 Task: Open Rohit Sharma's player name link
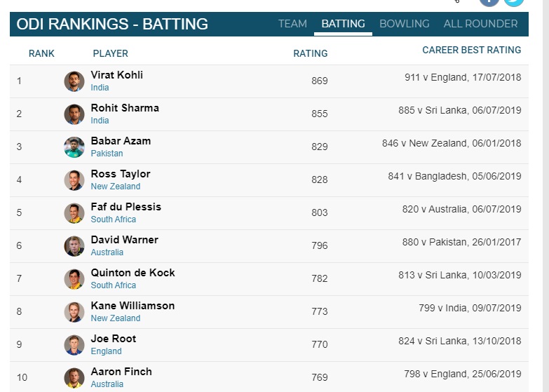pos(125,108)
